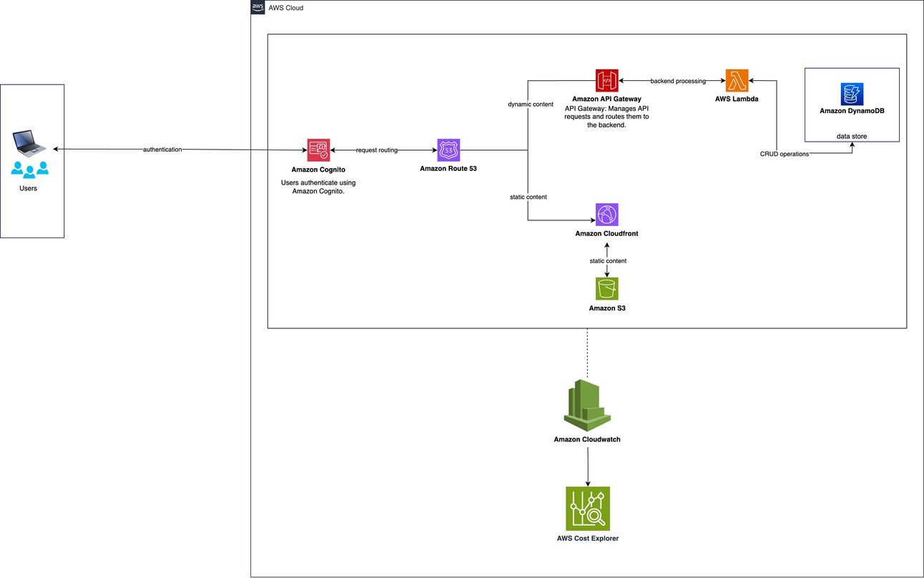Select the AWS Lambda icon
924x578 pixels.
[x=737, y=81]
